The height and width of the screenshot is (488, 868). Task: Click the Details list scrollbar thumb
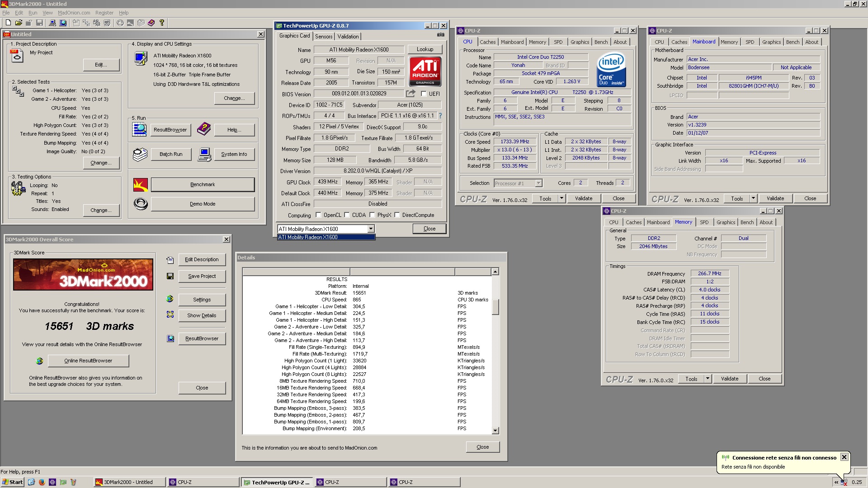point(495,307)
